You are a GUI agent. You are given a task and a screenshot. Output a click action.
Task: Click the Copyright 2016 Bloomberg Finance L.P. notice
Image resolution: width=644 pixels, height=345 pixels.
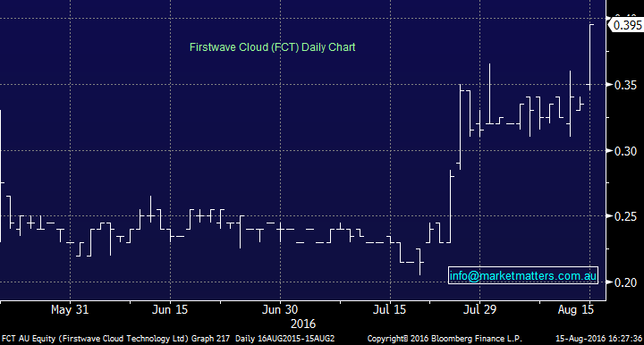(445, 339)
